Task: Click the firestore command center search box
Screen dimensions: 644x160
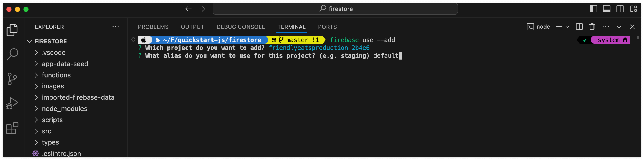Action: click(x=335, y=9)
